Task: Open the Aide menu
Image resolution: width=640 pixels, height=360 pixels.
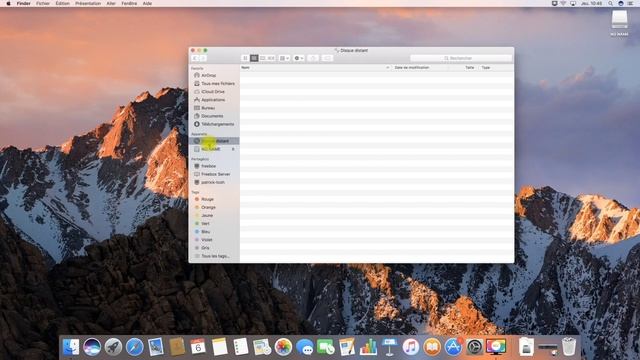Action: (147, 3)
